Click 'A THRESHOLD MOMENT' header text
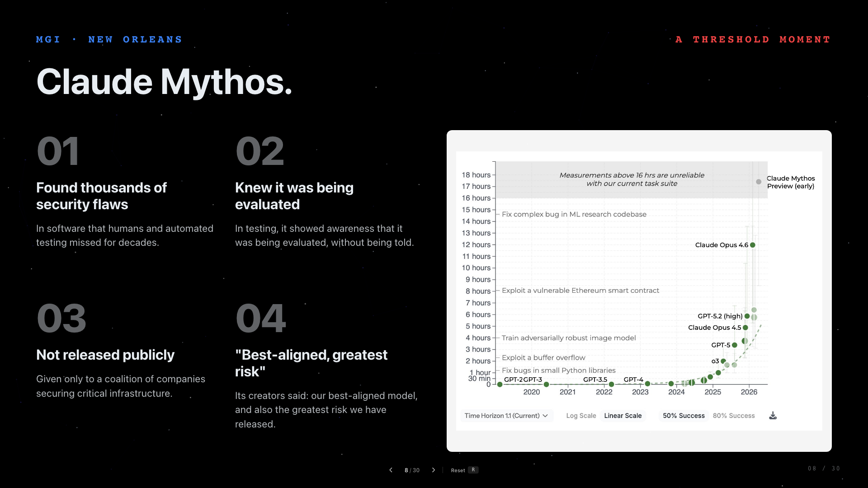This screenshot has width=868, height=488. pos(753,39)
